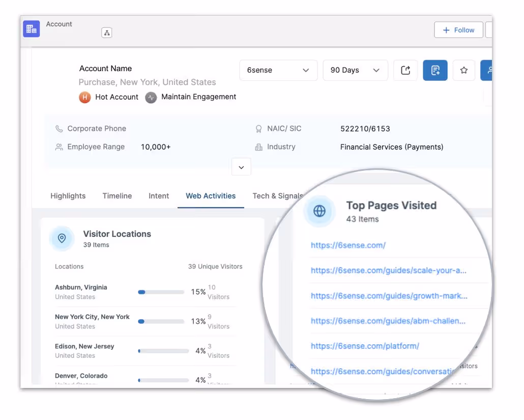Open the https://6sense.com/ link

pos(348,245)
